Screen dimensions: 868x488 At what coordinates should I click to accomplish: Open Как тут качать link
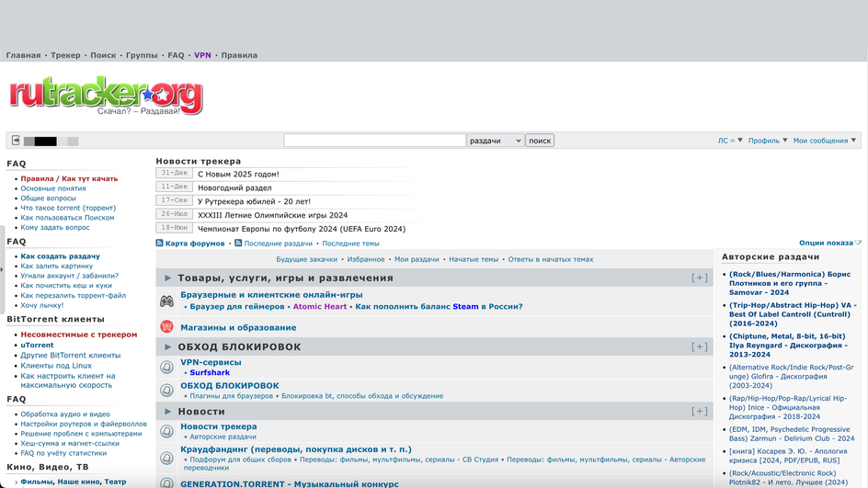pos(90,178)
